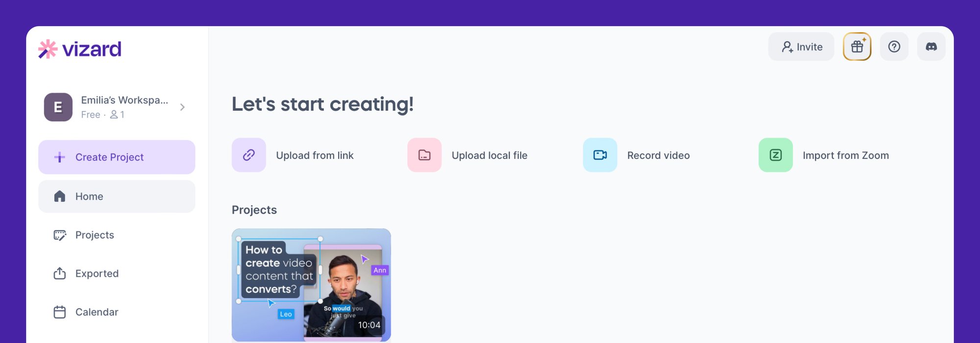Screen dimensions: 980x343
Task: Click the Upload from link chain icon
Action: pyautogui.click(x=249, y=155)
